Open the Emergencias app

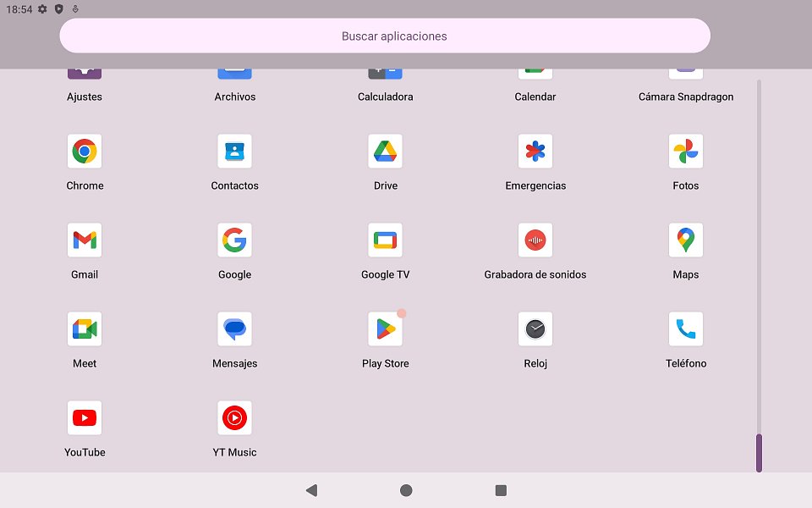coord(535,152)
